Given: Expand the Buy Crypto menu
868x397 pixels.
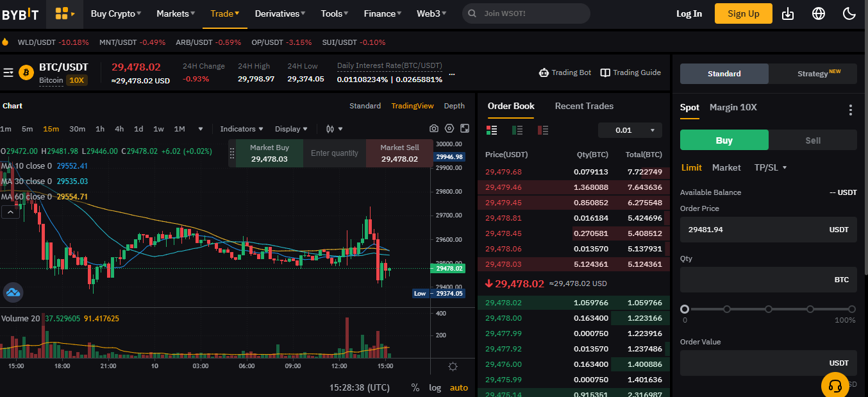Looking at the screenshot, I should [116, 13].
